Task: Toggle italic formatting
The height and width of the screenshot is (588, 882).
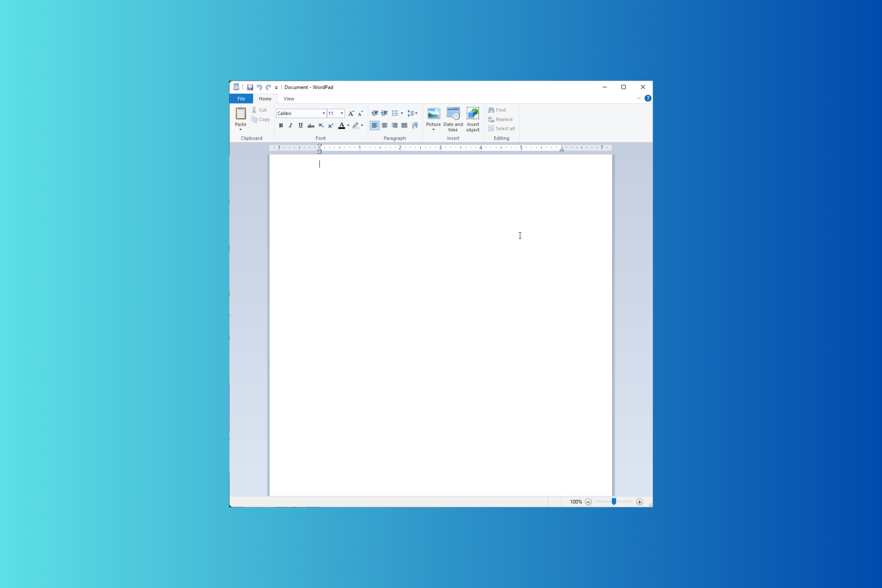Action: 290,126
